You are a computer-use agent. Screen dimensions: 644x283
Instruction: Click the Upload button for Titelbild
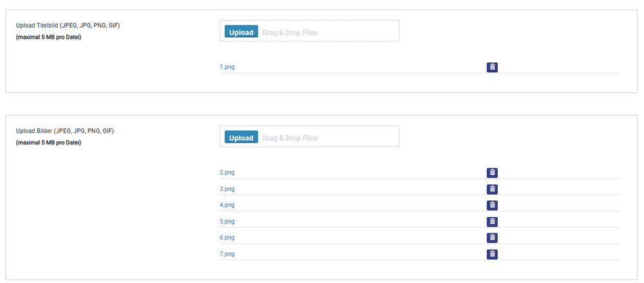241,31
